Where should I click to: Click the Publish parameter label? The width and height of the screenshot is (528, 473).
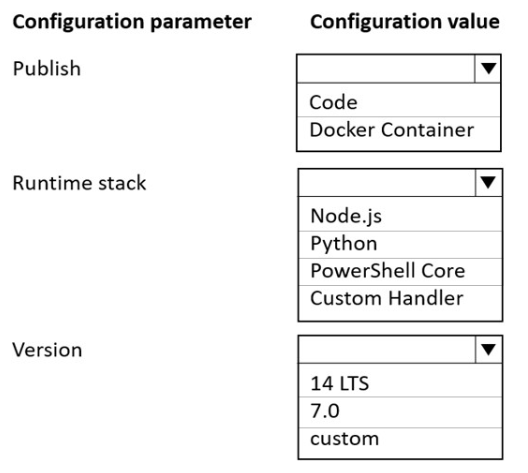47,69
